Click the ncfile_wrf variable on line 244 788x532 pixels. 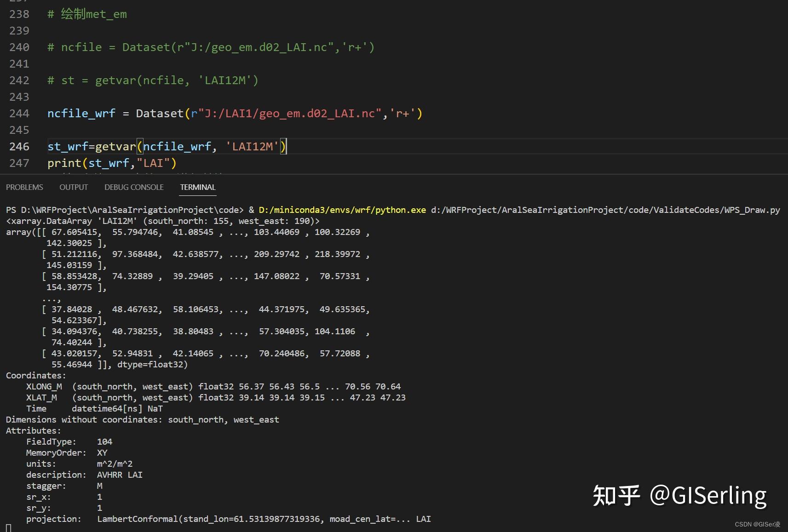(81, 114)
